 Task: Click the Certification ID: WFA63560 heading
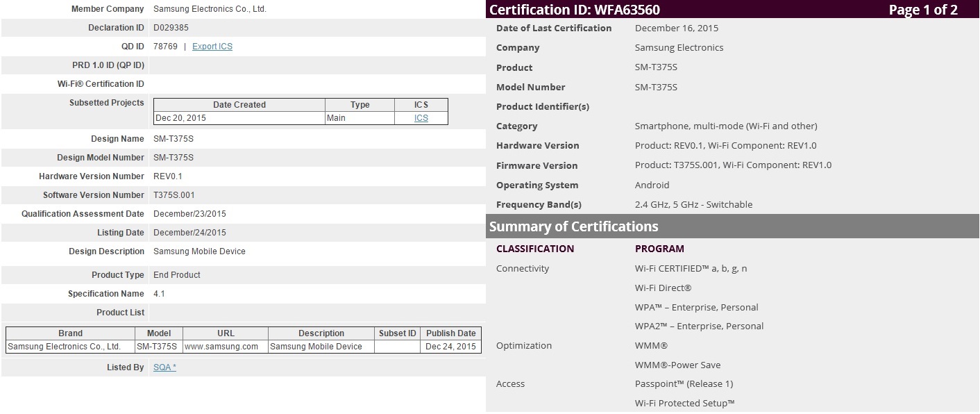(x=575, y=10)
